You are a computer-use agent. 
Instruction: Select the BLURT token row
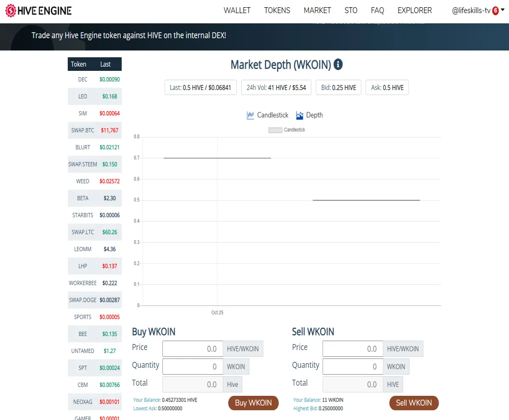click(x=95, y=147)
